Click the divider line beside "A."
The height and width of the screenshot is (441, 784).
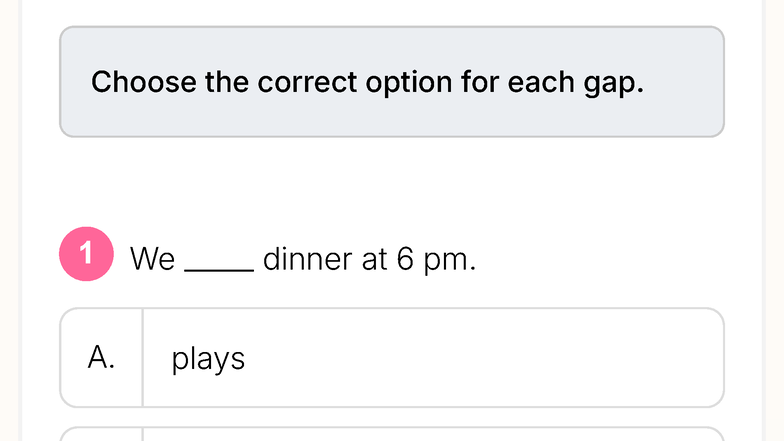142,358
